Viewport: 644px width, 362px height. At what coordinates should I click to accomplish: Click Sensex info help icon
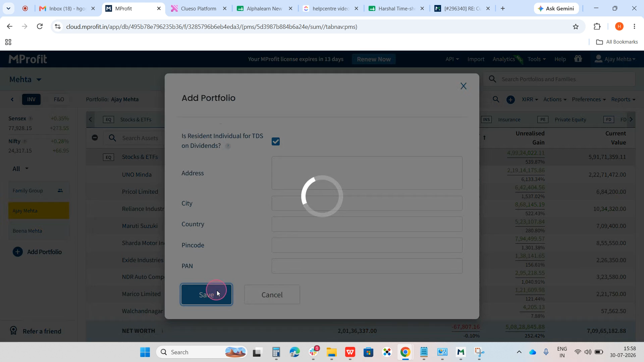coord(31,119)
